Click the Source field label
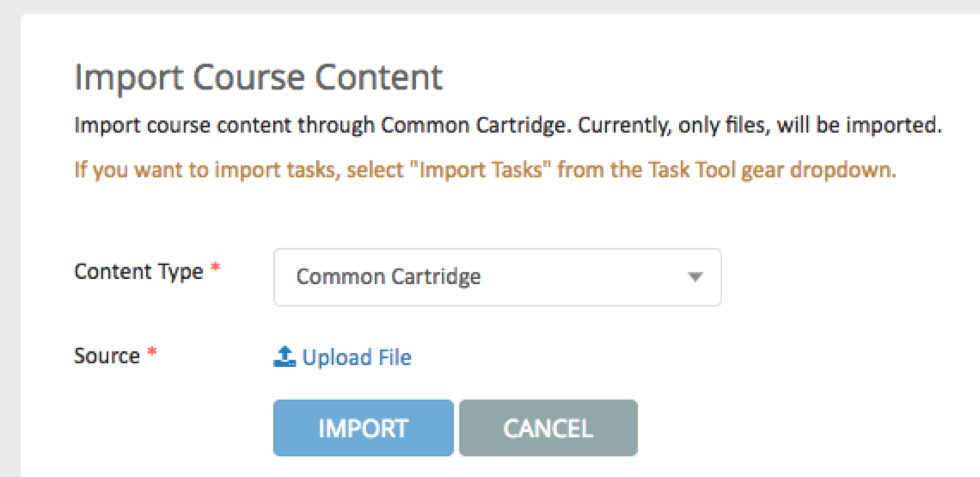 click(107, 356)
